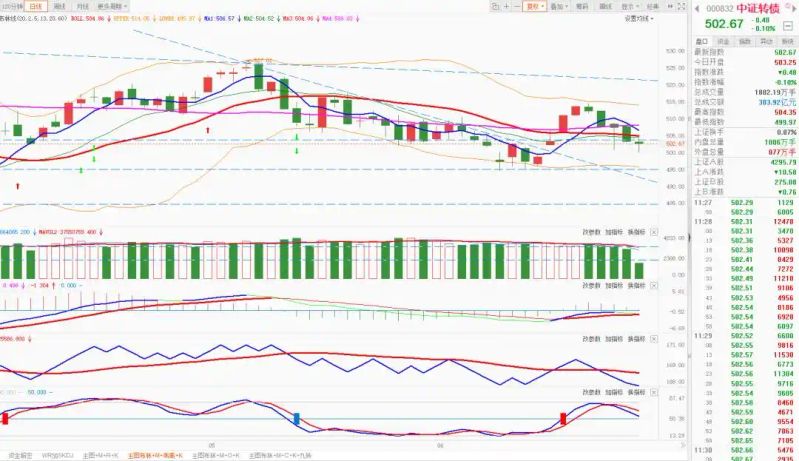Click the fullscreen expand icon above chart
Image resolution: width=799 pixels, height=461 pixels.
682,6
